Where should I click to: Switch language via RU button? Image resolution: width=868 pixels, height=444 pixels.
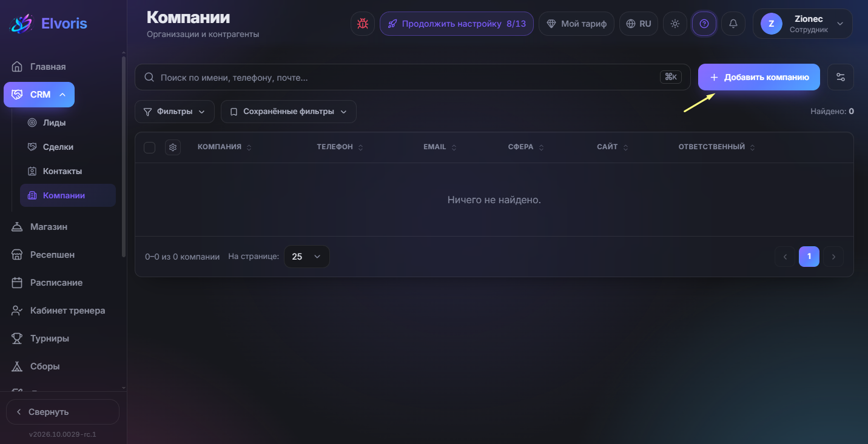click(639, 24)
